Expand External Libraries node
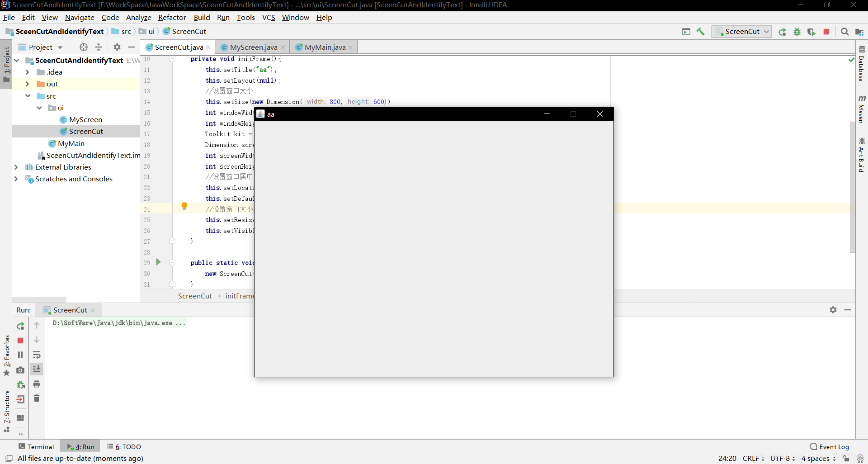868x464 pixels. 16,167
